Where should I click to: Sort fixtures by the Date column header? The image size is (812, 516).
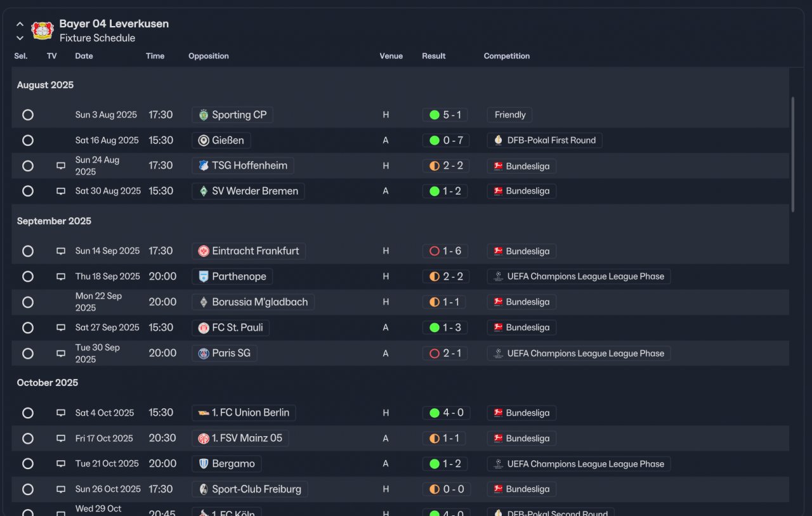(84, 56)
